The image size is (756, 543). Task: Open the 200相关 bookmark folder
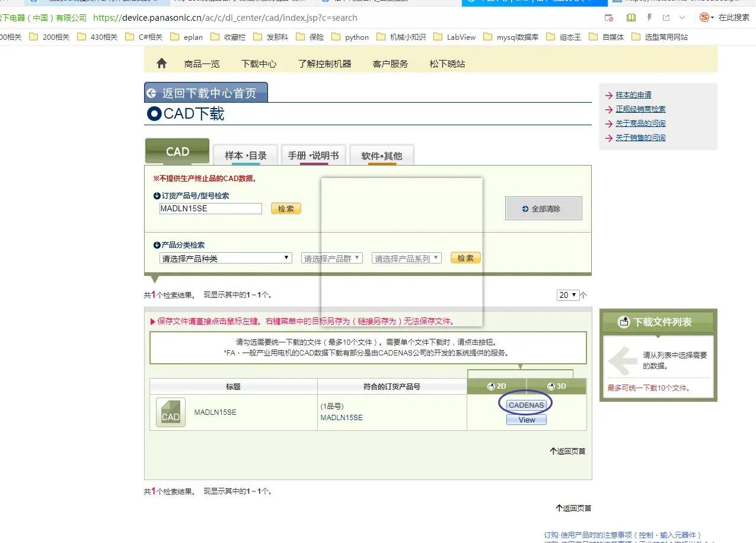tap(49, 37)
